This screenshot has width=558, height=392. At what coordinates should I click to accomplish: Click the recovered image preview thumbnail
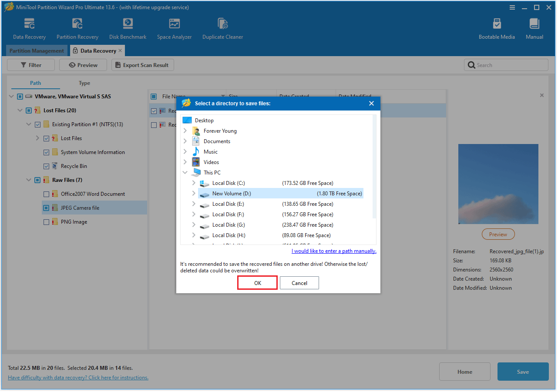(498, 184)
